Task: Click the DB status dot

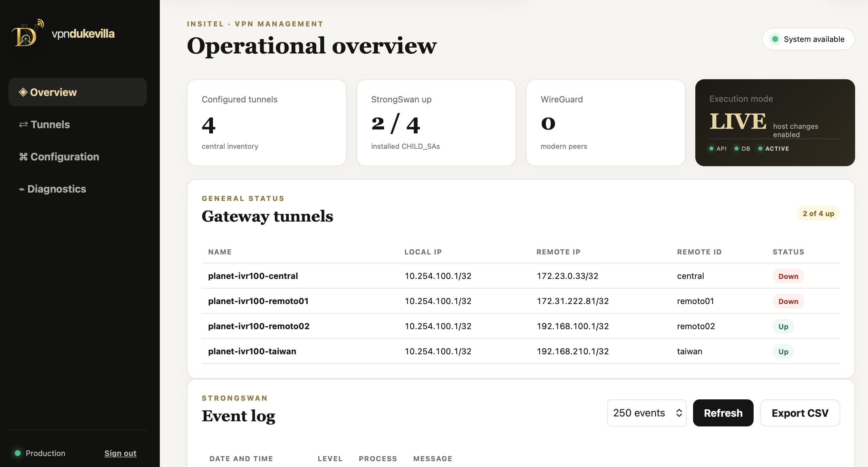Action: pyautogui.click(x=736, y=148)
